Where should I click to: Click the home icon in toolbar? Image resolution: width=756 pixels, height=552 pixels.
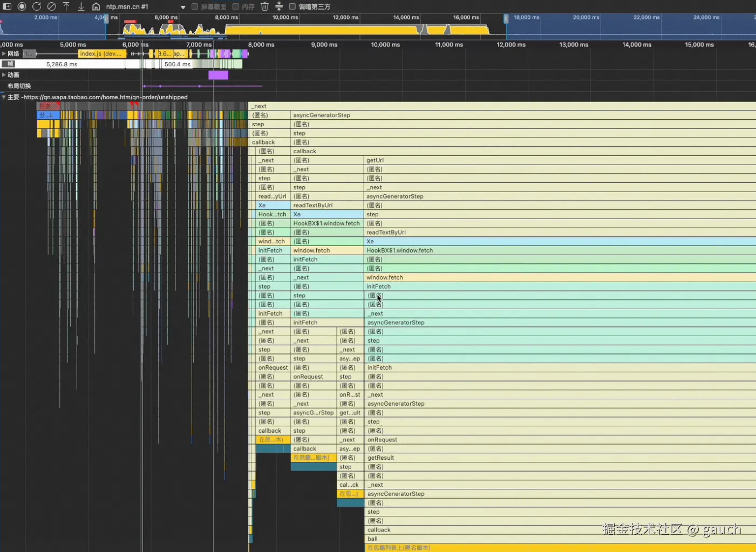96,6
